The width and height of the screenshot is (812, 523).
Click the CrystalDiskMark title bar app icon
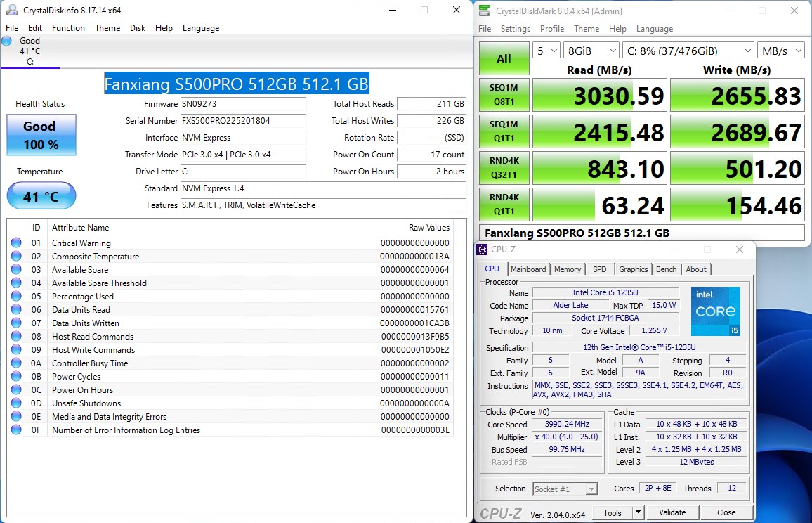click(x=485, y=11)
